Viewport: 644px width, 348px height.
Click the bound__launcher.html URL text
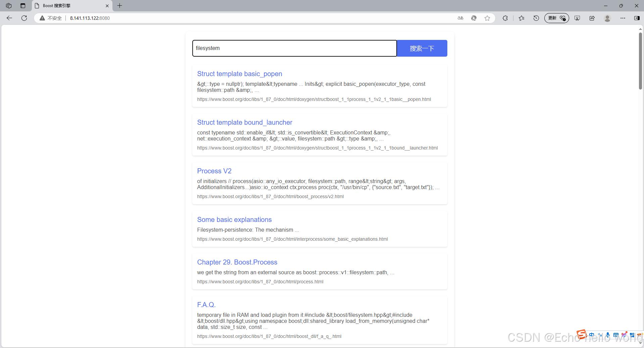(317, 148)
